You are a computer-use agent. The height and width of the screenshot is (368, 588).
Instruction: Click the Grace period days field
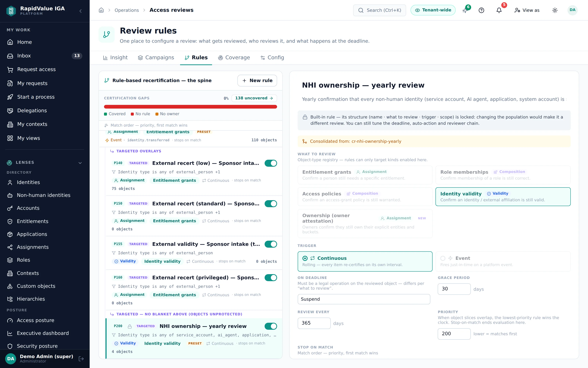pos(454,289)
